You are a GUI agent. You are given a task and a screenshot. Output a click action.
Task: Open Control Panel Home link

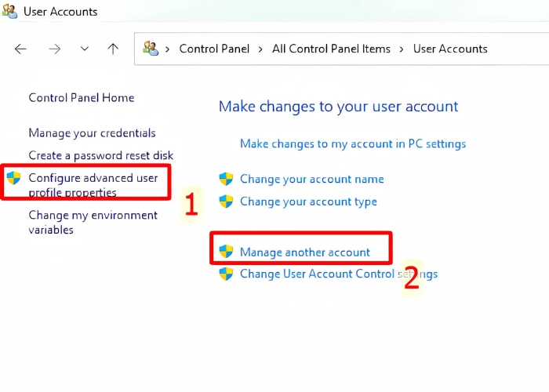click(x=81, y=98)
